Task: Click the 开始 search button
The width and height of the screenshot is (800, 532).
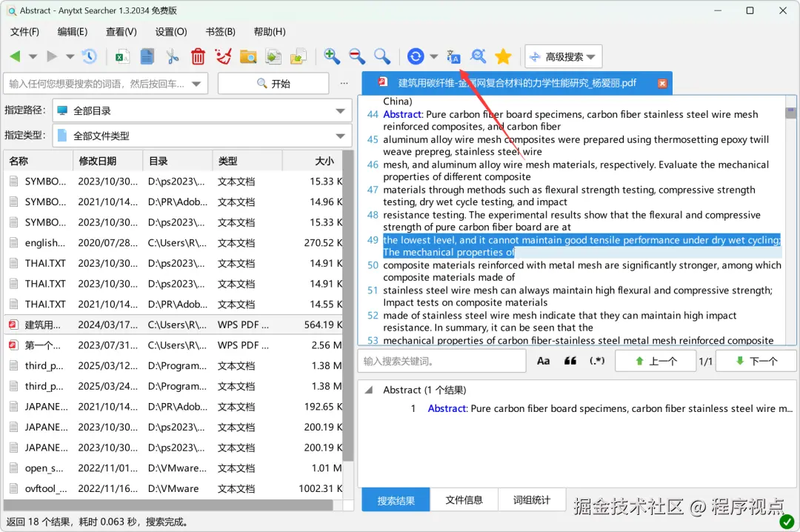Action: [x=273, y=84]
